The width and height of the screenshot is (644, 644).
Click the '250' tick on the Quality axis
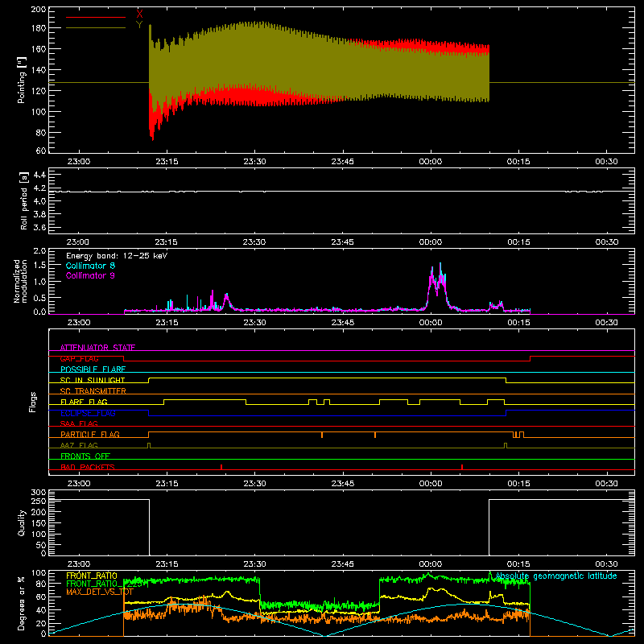coord(39,501)
